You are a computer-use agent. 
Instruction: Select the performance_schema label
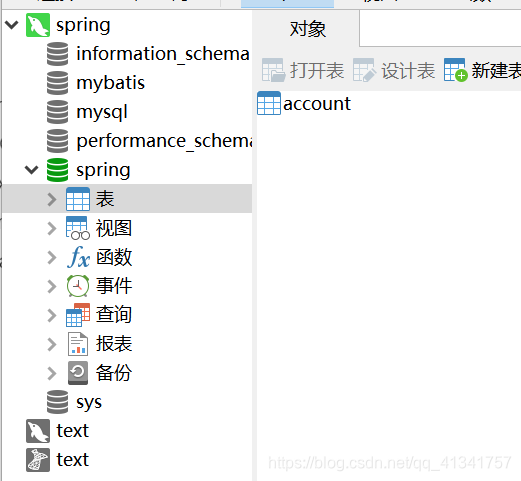pos(164,141)
